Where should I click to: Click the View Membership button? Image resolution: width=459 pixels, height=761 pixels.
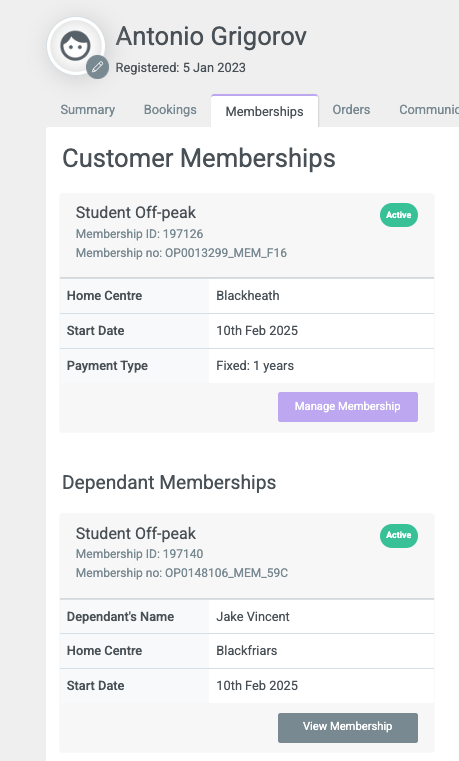(x=348, y=727)
